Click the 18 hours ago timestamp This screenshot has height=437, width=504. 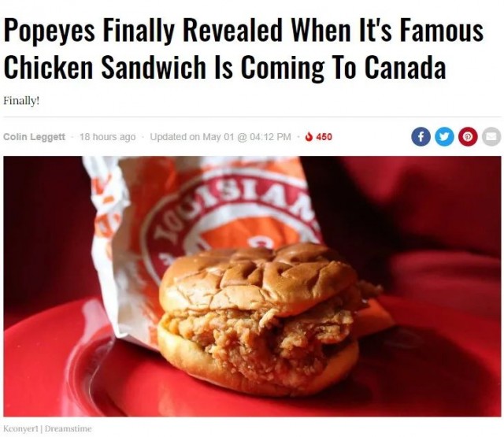(x=107, y=137)
